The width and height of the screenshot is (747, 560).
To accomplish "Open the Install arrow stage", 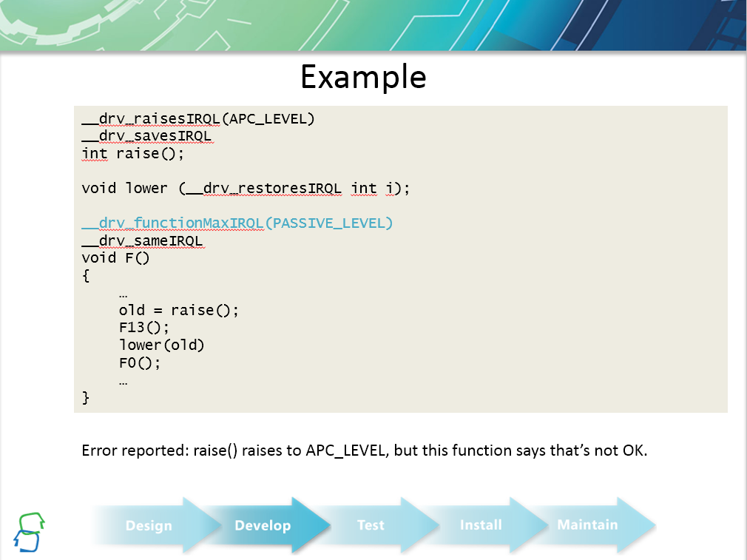I will [481, 525].
